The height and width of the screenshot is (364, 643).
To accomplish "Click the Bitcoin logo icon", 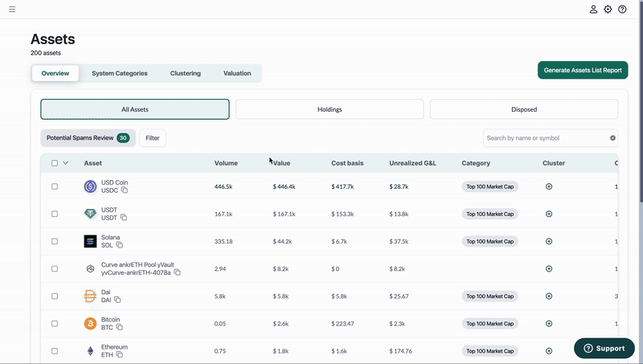I will [90, 324].
